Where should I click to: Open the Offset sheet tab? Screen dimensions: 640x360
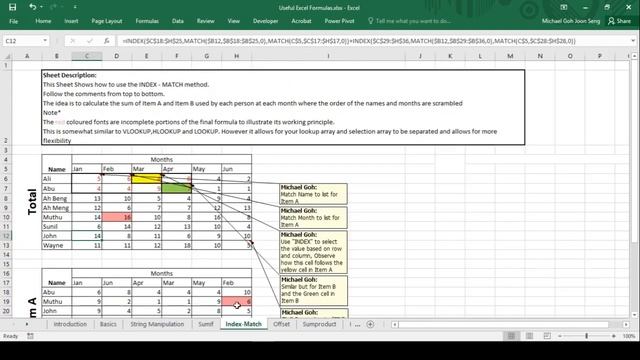pos(281,324)
